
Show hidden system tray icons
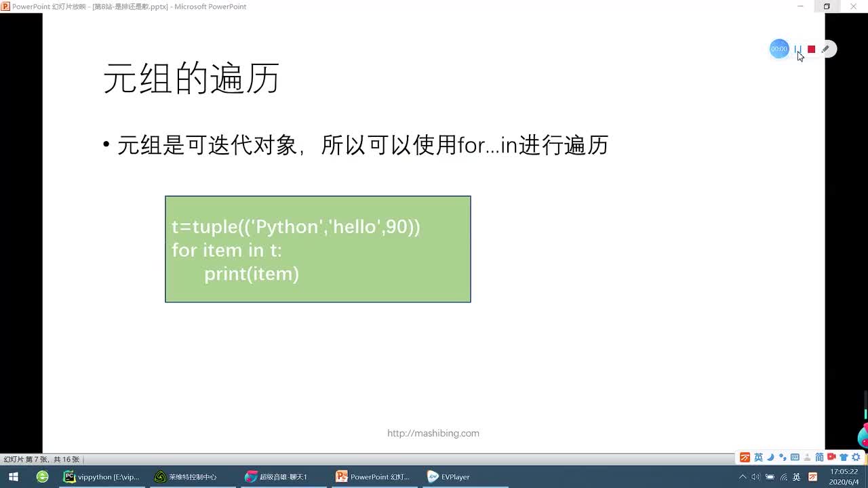tap(743, 477)
